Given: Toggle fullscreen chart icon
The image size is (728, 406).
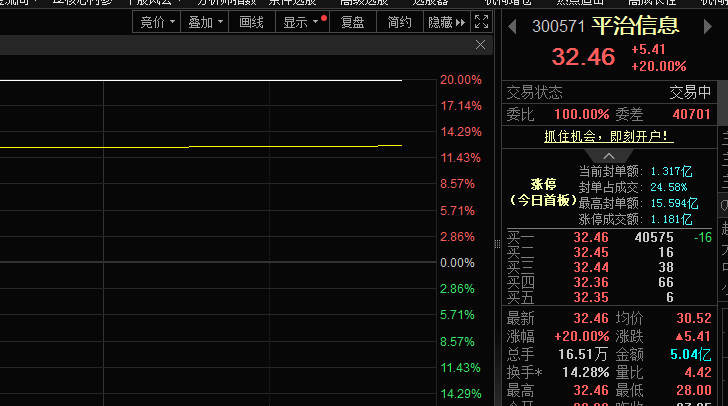Looking at the screenshot, I should coord(481,22).
